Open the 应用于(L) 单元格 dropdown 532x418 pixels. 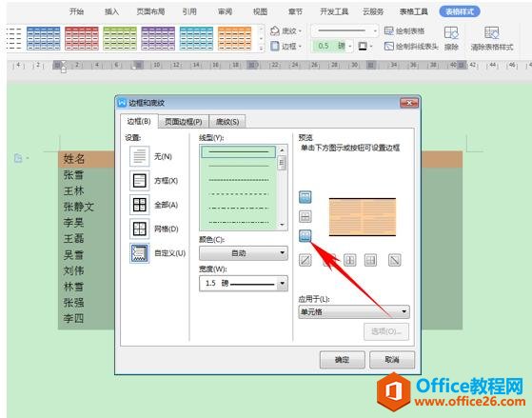pos(354,311)
